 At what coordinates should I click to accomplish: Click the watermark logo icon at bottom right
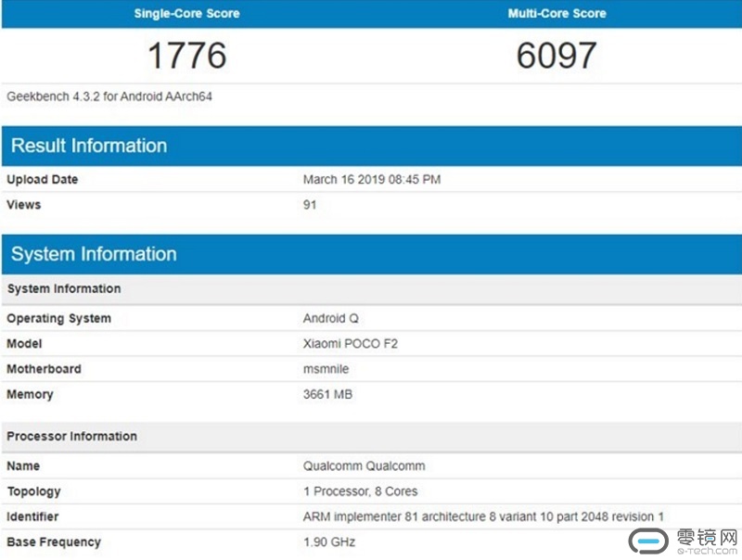pos(651,541)
